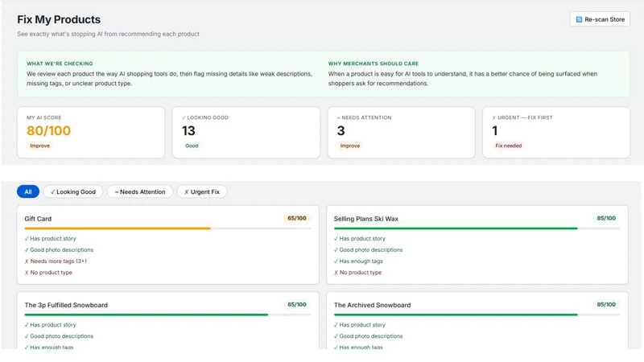Screen dimensions: 644x362
Task: Click Archived Snowboard 'Has product story'
Action: 359,325
